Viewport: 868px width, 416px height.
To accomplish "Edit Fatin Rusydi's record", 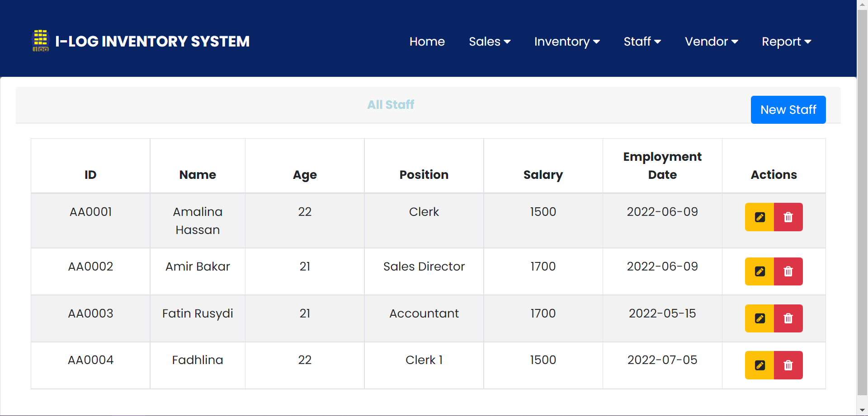I will [759, 318].
